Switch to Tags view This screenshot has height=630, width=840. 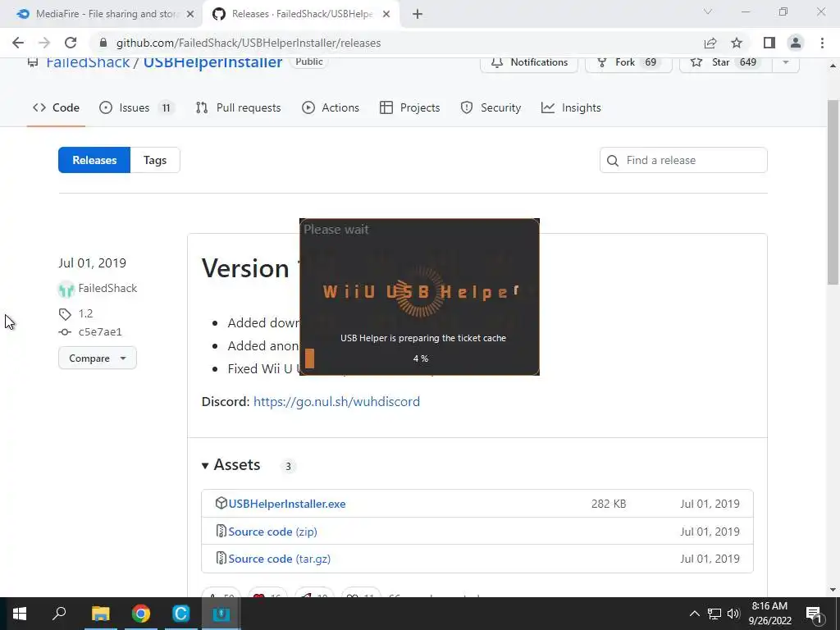click(x=155, y=160)
